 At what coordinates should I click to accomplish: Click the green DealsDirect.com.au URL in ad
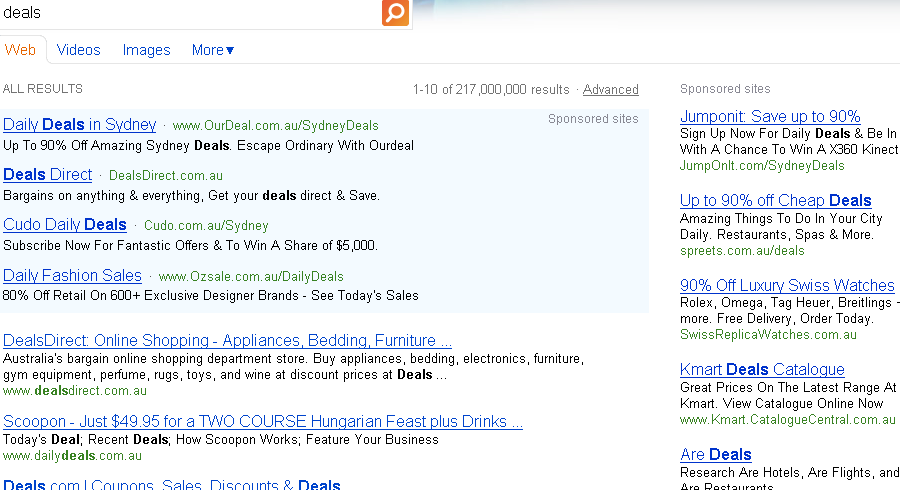[x=166, y=176]
